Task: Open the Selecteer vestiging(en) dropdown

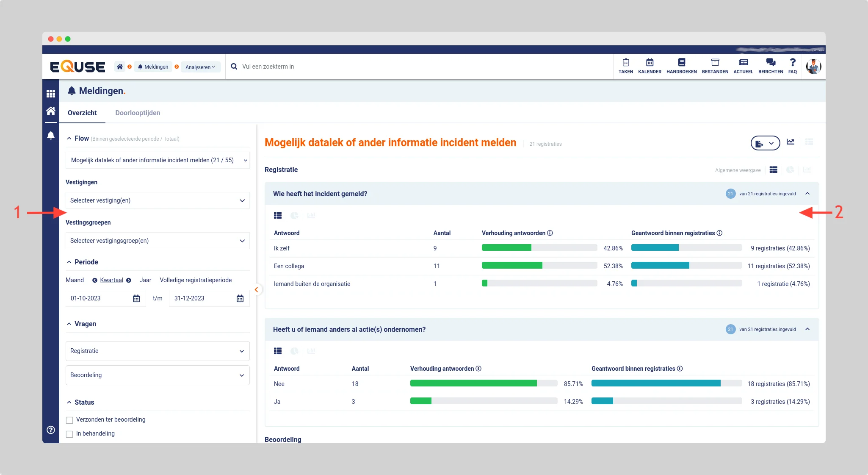Action: (158, 200)
